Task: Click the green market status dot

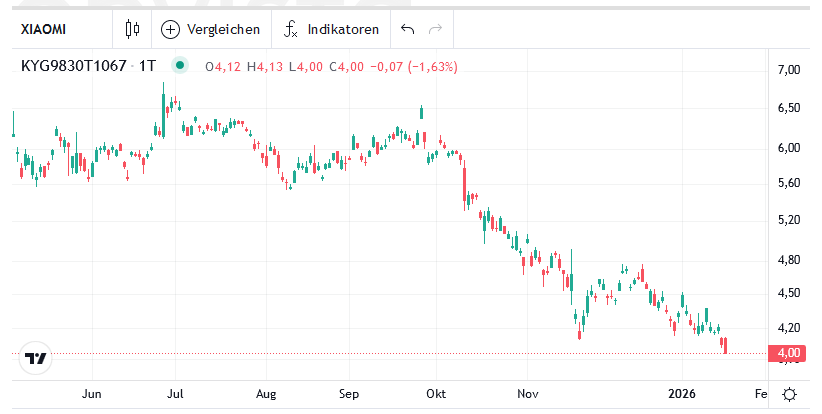Action: point(179,66)
